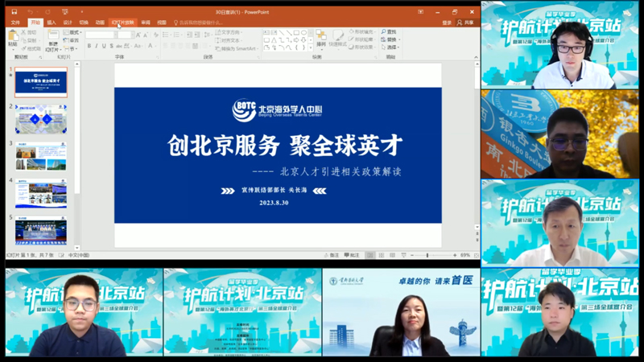The image size is (644, 362).
Task: Click the Notes (备注) button in status bar
Action: point(333,255)
